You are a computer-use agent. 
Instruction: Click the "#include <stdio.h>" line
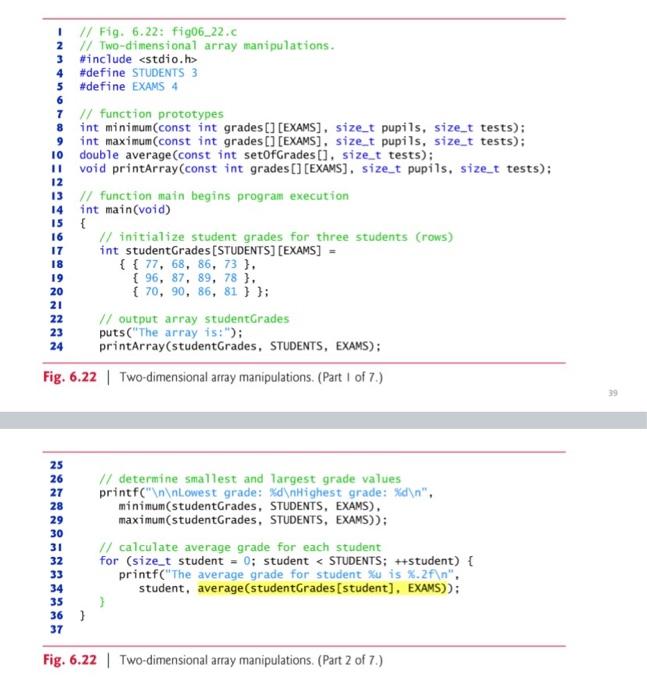pyautogui.click(x=138, y=59)
